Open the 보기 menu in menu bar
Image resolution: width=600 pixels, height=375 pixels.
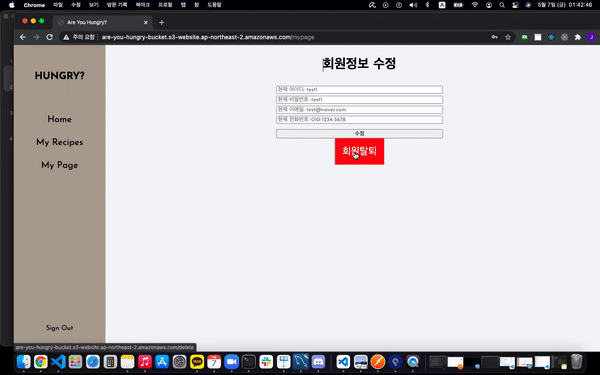coord(94,5)
